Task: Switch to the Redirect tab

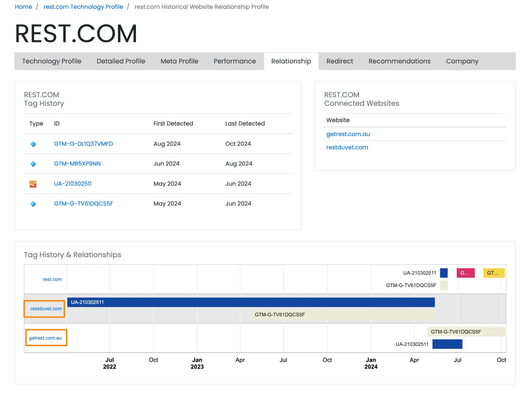Action: click(340, 61)
